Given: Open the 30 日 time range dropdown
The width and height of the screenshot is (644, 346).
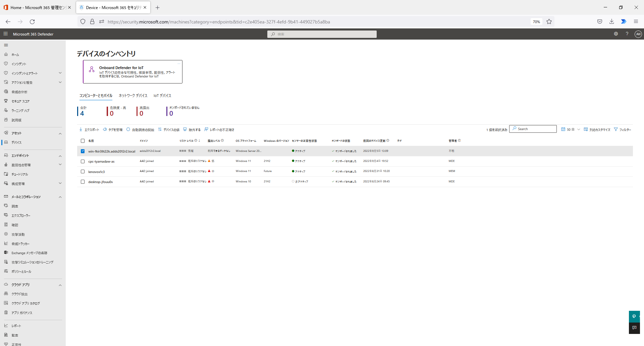Looking at the screenshot, I should pyautogui.click(x=571, y=129).
